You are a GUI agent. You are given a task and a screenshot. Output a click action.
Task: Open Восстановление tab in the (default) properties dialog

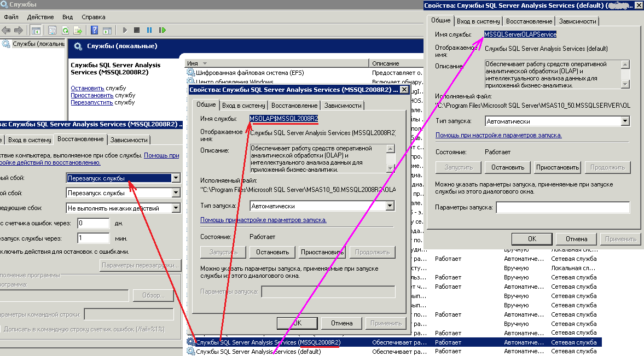pyautogui.click(x=529, y=21)
